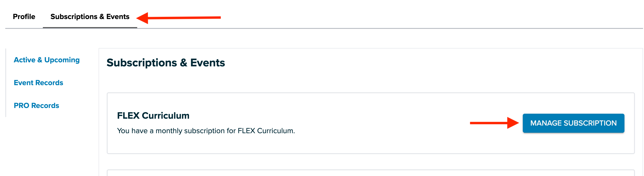View PRO Records in sidebar

[36, 106]
